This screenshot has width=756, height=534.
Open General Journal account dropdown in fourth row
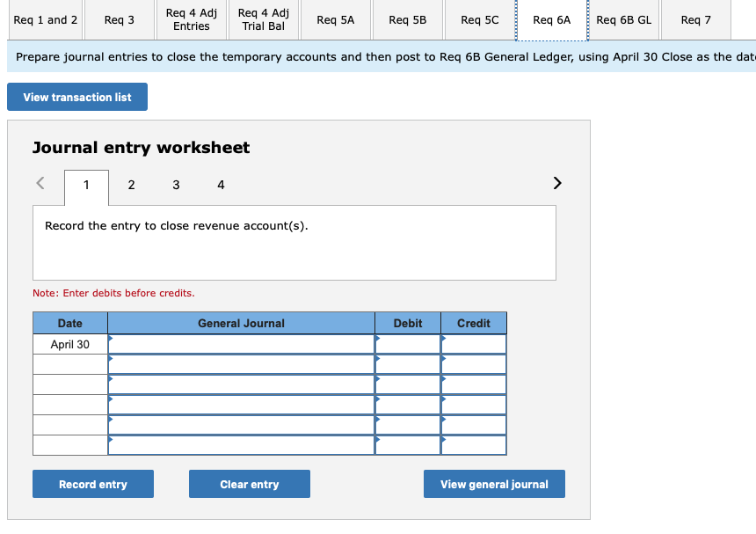pyautogui.click(x=241, y=406)
